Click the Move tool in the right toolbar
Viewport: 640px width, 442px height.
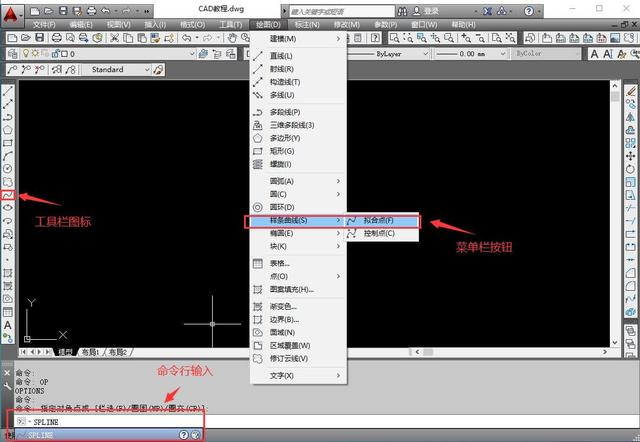pos(631,156)
